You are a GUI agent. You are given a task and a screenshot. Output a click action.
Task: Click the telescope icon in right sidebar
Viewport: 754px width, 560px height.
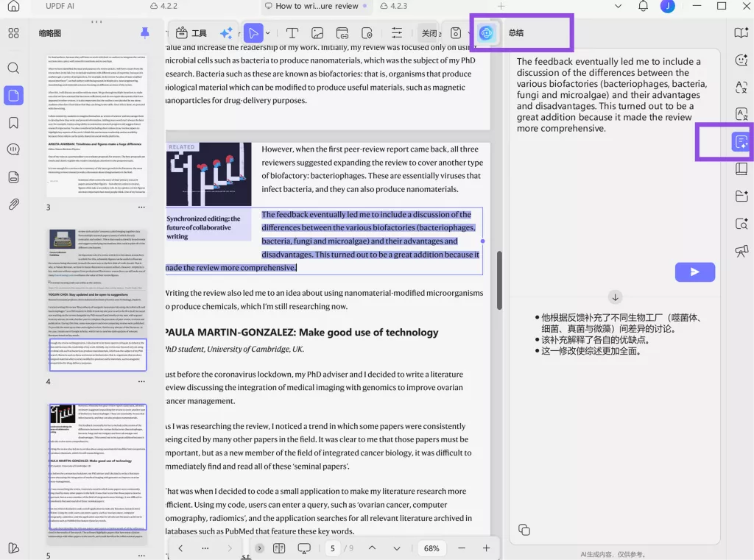point(741,251)
